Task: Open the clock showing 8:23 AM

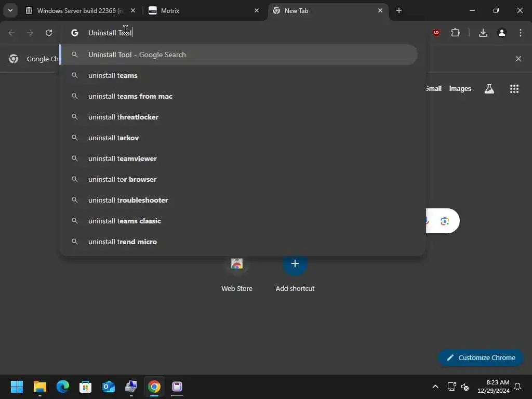Action: [x=494, y=387]
